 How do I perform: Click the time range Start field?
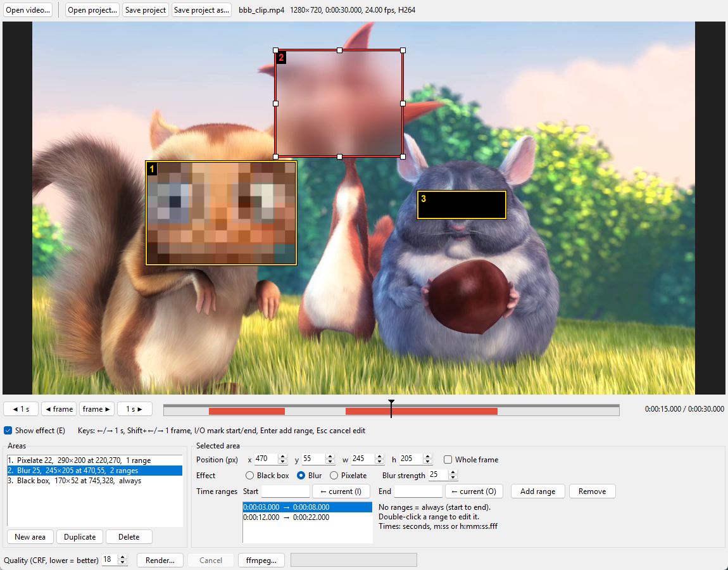(286, 491)
